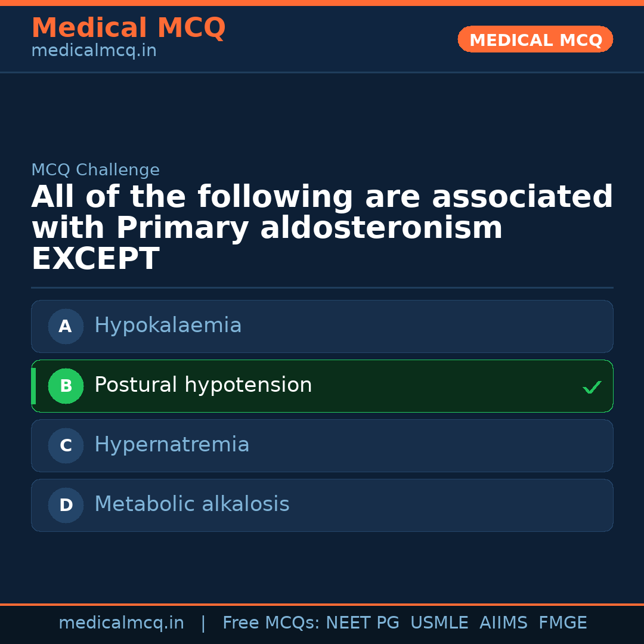Open the medicalmcq.in link in the footer
Viewport: 644px width, 644px height.
121,623
